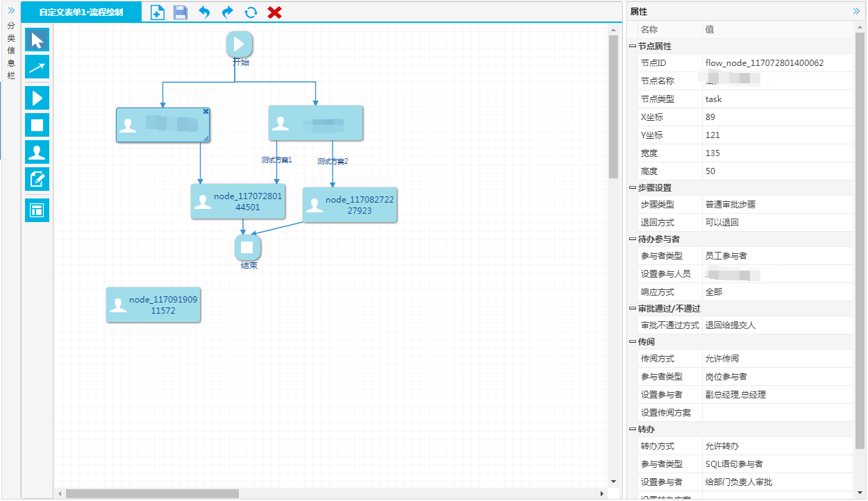Add an end node from palette
Image resolution: width=868 pixels, height=501 pixels.
(x=37, y=125)
